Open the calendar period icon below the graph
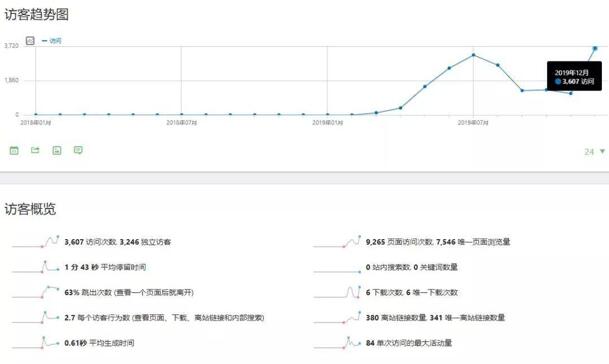Image resolution: width=609 pixels, height=364 pixels. click(x=14, y=150)
